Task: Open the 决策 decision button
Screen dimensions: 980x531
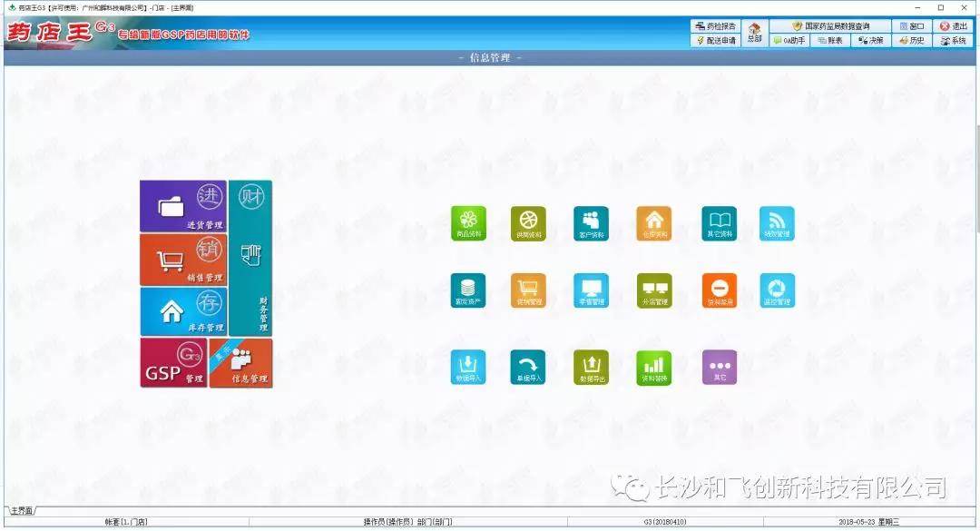Action: coord(870,40)
